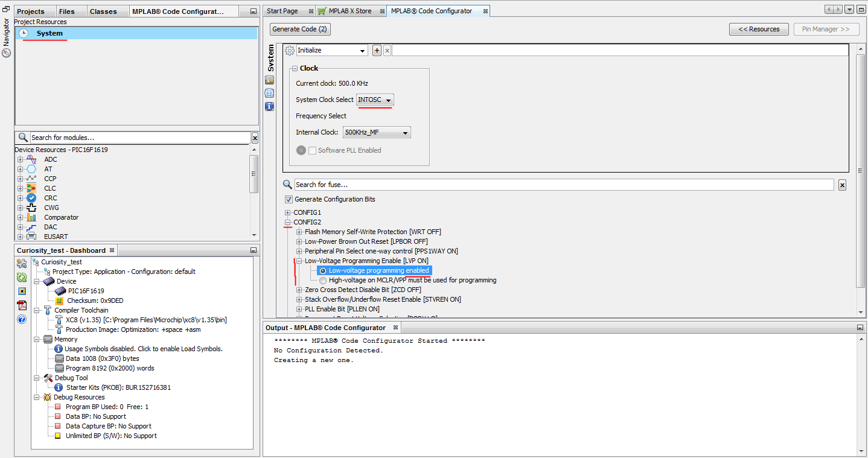The height and width of the screenshot is (458, 868).
Task: Open the Navigator side panel icon
Action: tap(6, 53)
